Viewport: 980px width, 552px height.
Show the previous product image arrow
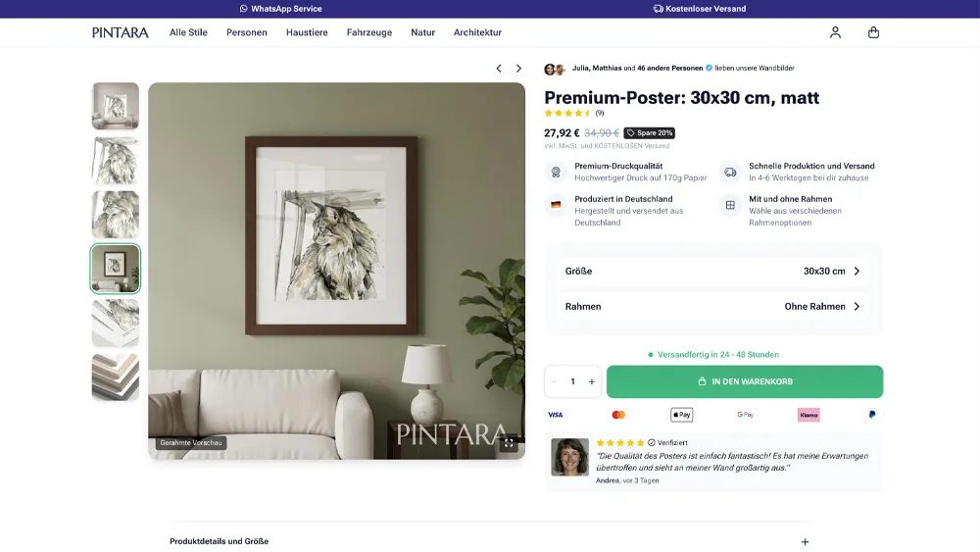click(x=499, y=68)
